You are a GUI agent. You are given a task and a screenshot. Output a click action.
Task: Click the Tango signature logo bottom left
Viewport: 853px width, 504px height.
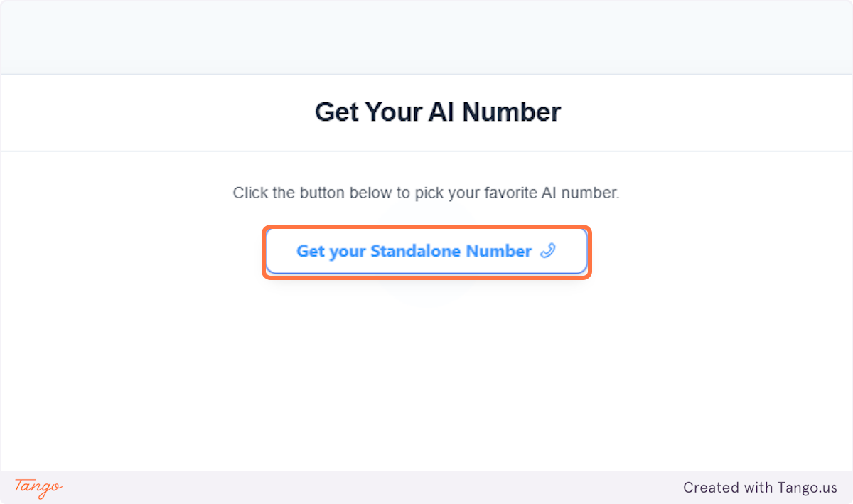[37, 488]
